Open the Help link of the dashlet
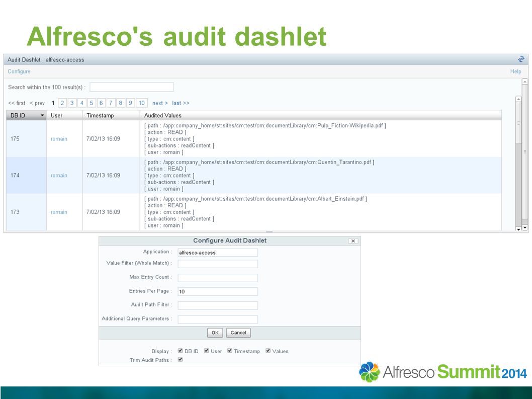The width and height of the screenshot is (532, 399). (x=515, y=71)
